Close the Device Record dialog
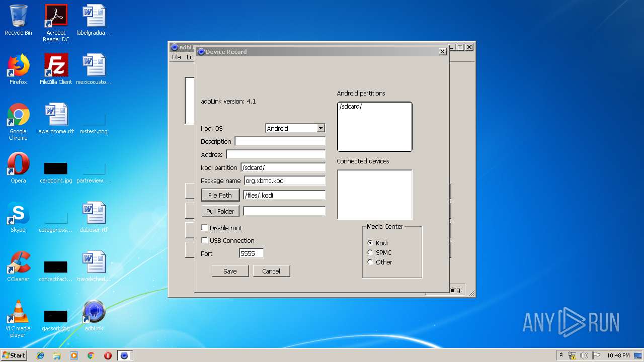The height and width of the screenshot is (362, 644). [443, 51]
